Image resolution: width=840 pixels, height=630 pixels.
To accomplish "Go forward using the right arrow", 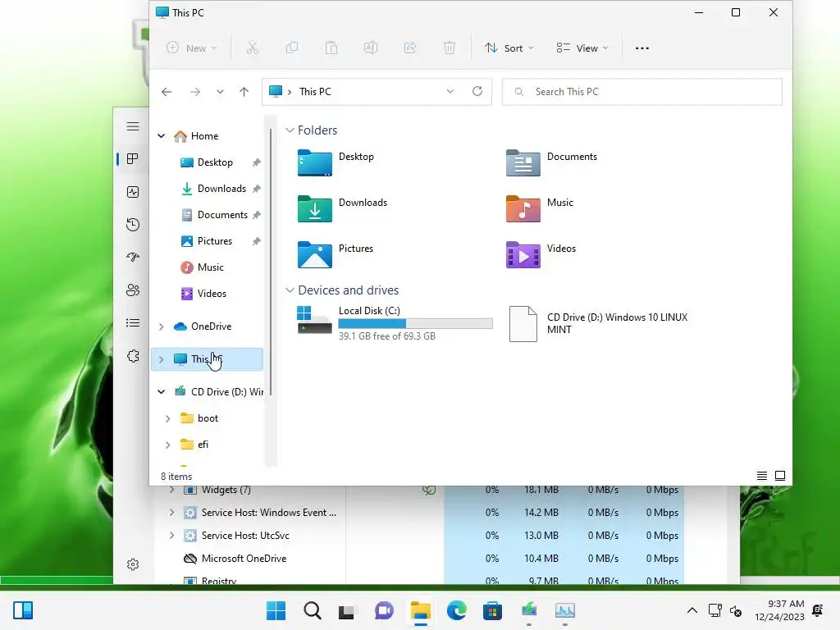I will click(195, 92).
